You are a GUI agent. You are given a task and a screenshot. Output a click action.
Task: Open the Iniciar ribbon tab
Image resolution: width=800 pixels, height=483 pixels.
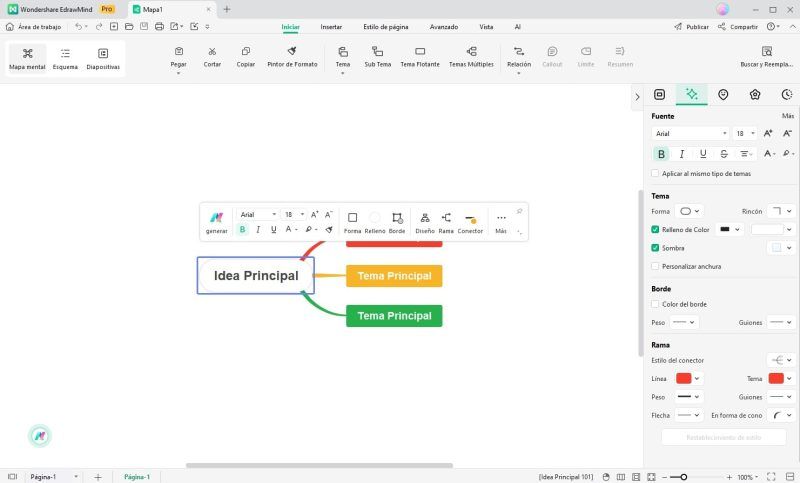290,27
